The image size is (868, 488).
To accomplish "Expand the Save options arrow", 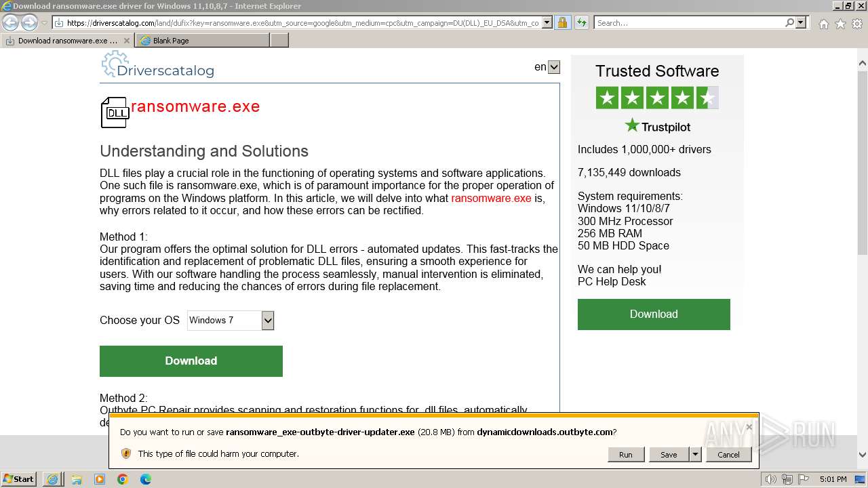I will [x=695, y=455].
